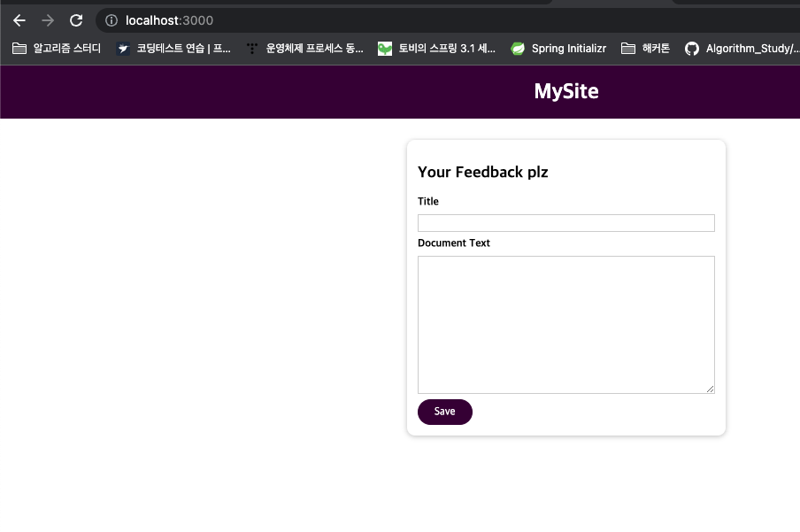
Task: Open site info icon in address bar
Action: pyautogui.click(x=112, y=20)
